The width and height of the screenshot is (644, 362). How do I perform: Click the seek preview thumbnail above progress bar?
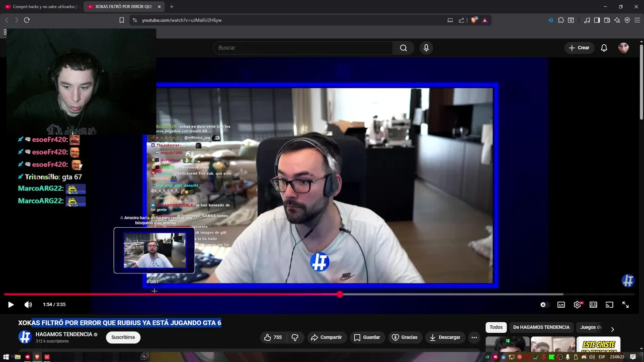coord(154,250)
